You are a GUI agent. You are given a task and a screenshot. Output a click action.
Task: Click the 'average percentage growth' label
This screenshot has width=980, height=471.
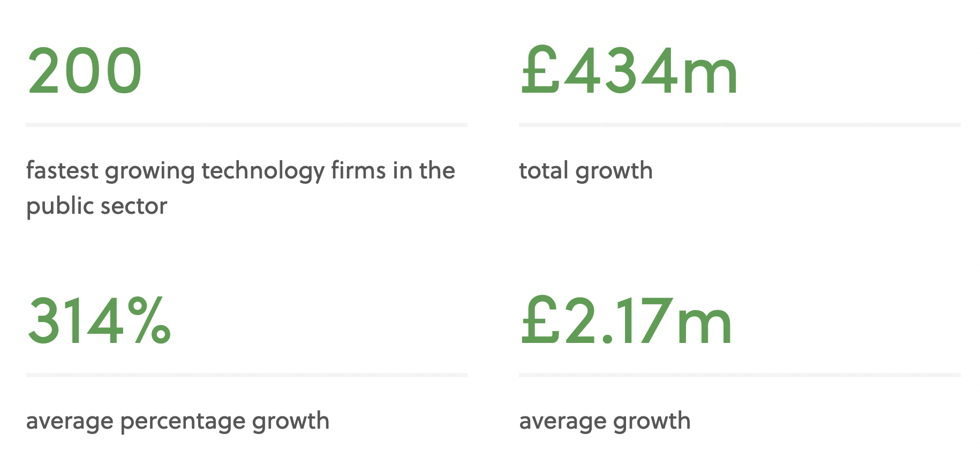click(x=177, y=422)
